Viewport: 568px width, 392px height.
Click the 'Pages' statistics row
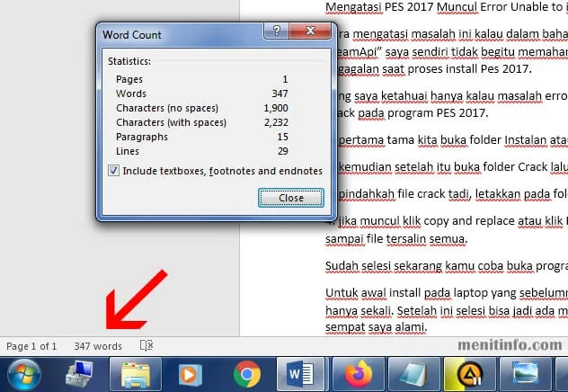[202, 79]
